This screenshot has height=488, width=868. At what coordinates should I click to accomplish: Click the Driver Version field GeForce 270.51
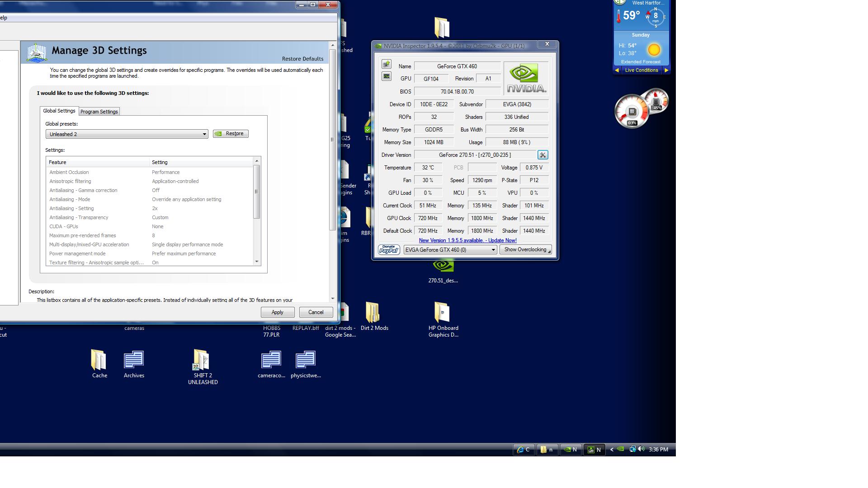475,155
